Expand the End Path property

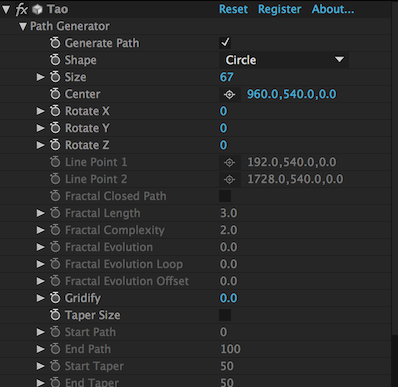(40, 349)
